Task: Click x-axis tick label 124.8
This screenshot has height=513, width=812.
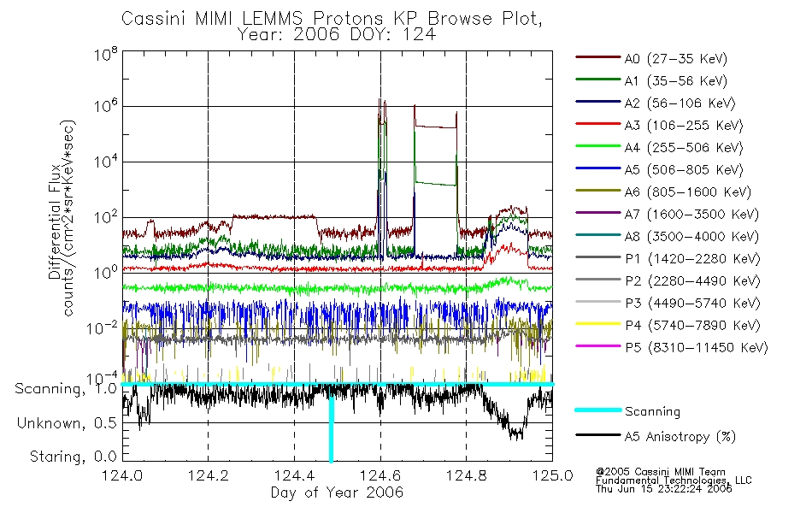Action: point(466,475)
